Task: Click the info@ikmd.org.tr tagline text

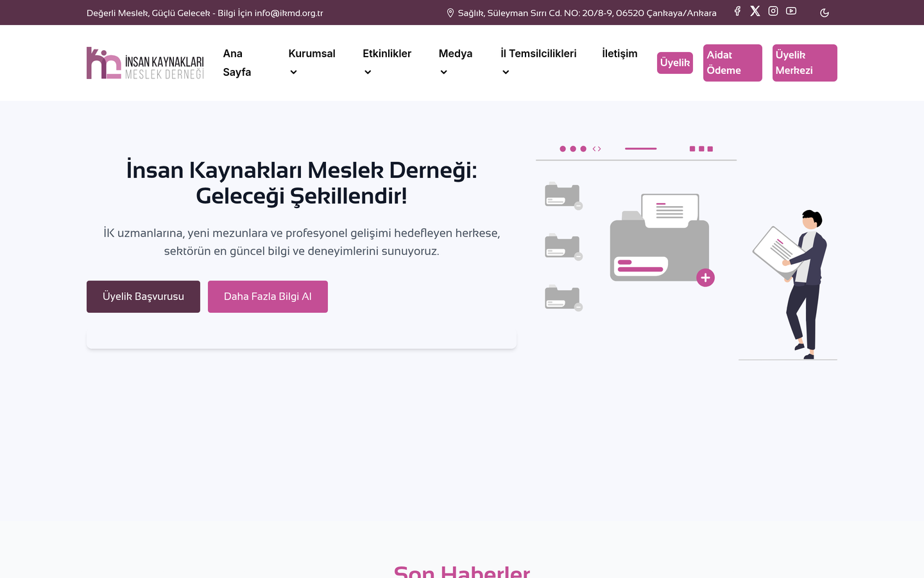Action: 205,13
